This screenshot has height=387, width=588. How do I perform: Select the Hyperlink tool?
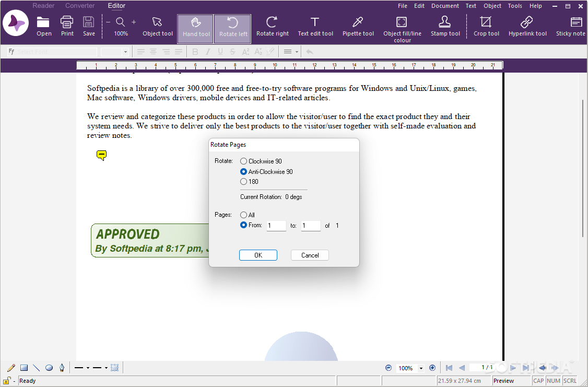(x=527, y=26)
